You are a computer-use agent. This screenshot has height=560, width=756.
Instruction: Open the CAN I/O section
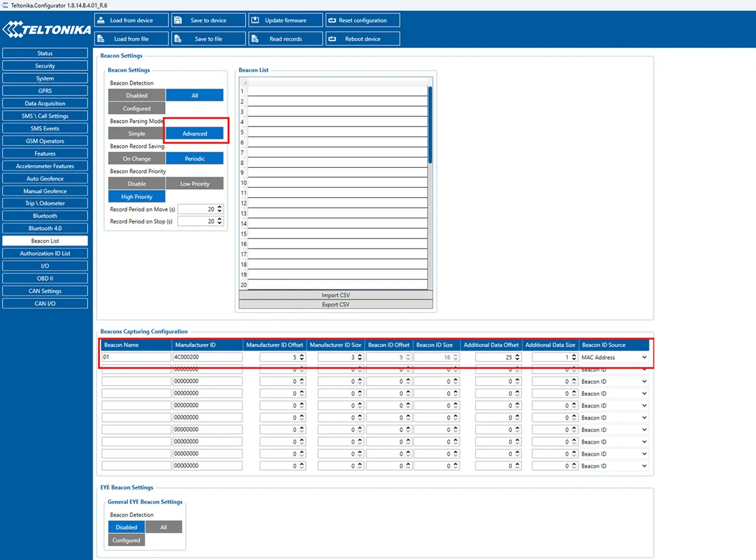coord(45,303)
